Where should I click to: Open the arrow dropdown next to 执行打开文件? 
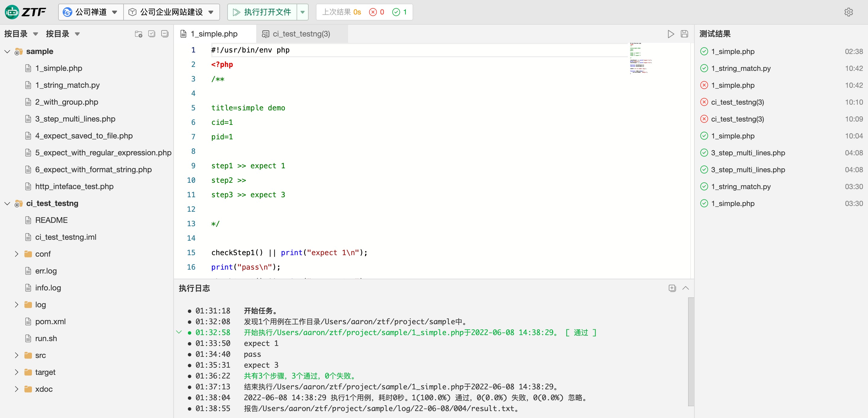click(x=303, y=12)
